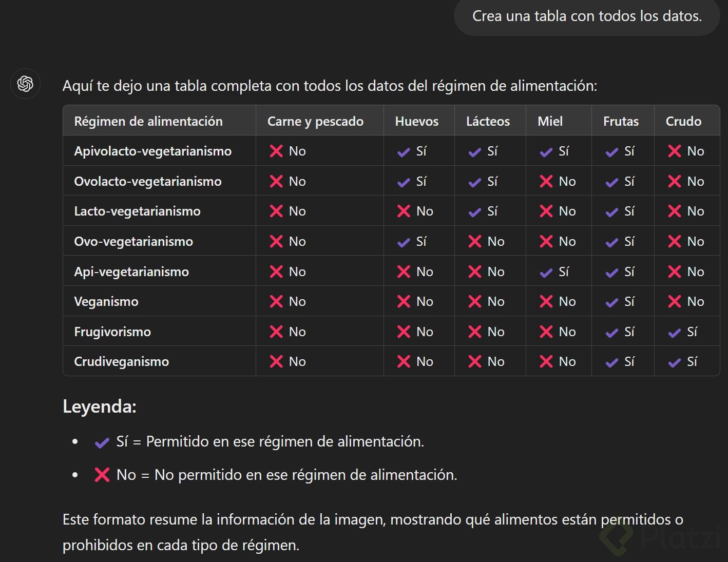Click the purple checkmark in the legend list
728x562 pixels.
click(x=102, y=442)
